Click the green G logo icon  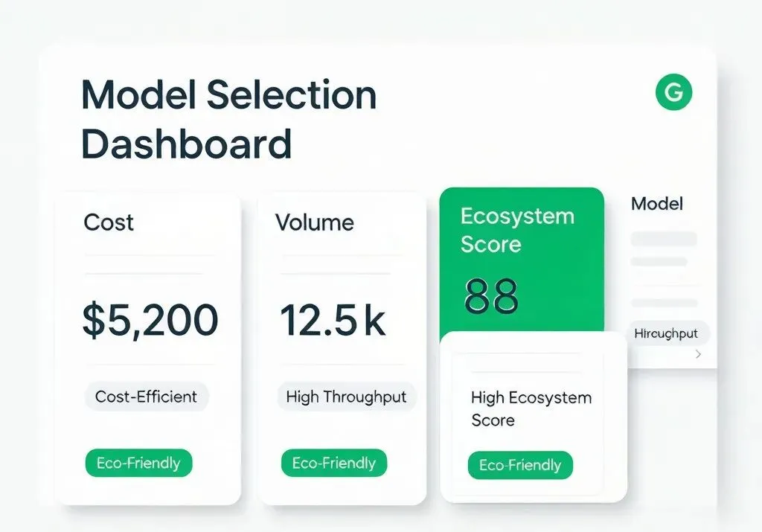(673, 92)
